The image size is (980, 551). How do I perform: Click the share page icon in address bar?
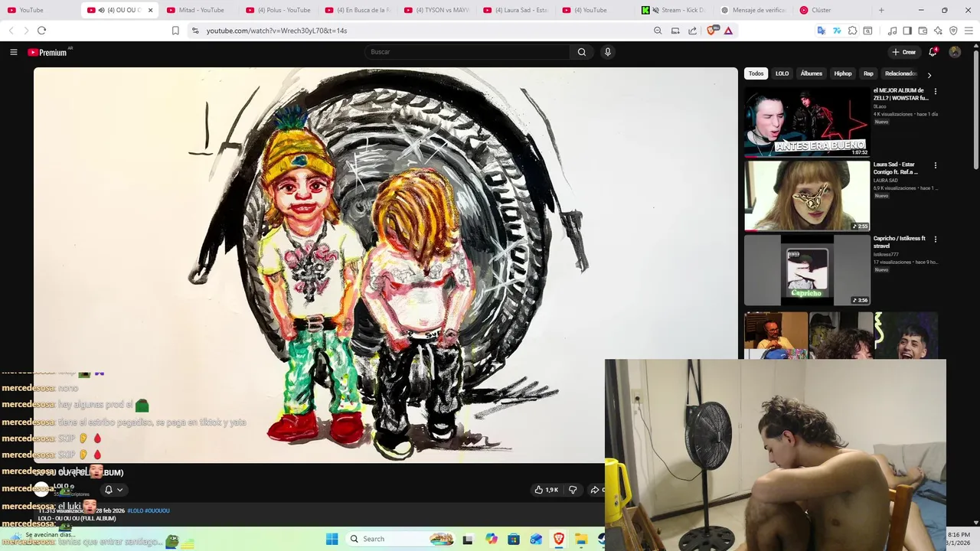tap(693, 31)
